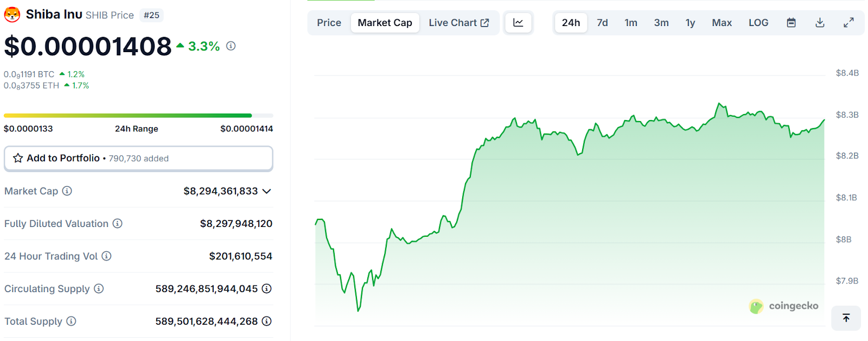Expand chart to fullscreen
The height and width of the screenshot is (341, 868).
848,23
